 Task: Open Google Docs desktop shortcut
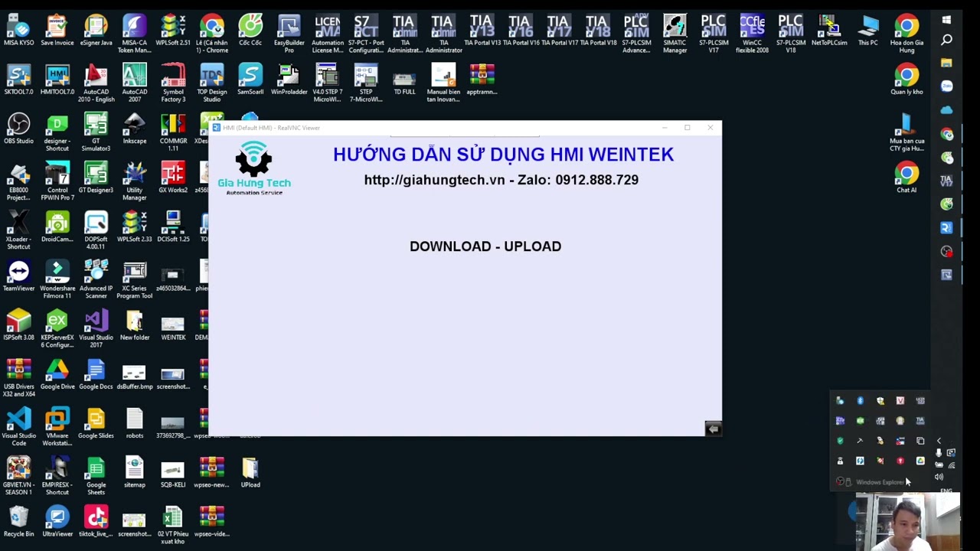(x=96, y=373)
